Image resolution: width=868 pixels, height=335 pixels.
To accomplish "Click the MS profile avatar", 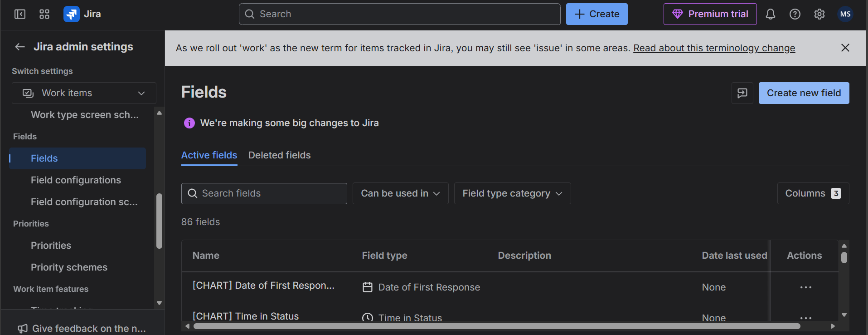I will point(845,14).
